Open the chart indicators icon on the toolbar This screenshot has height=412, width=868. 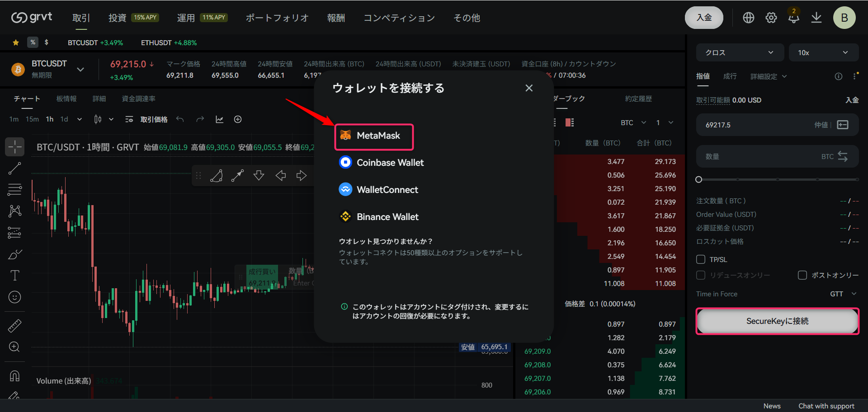[220, 119]
